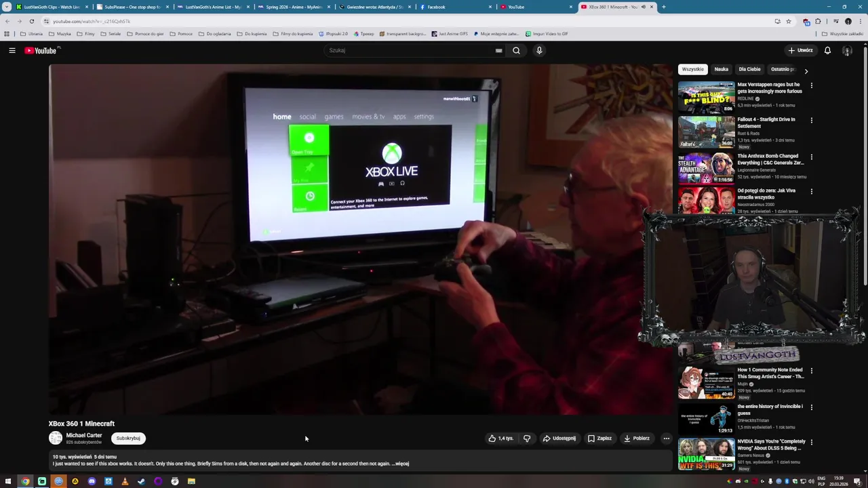Bookmark this page with the star icon
The width and height of the screenshot is (868, 488).
tap(788, 21)
